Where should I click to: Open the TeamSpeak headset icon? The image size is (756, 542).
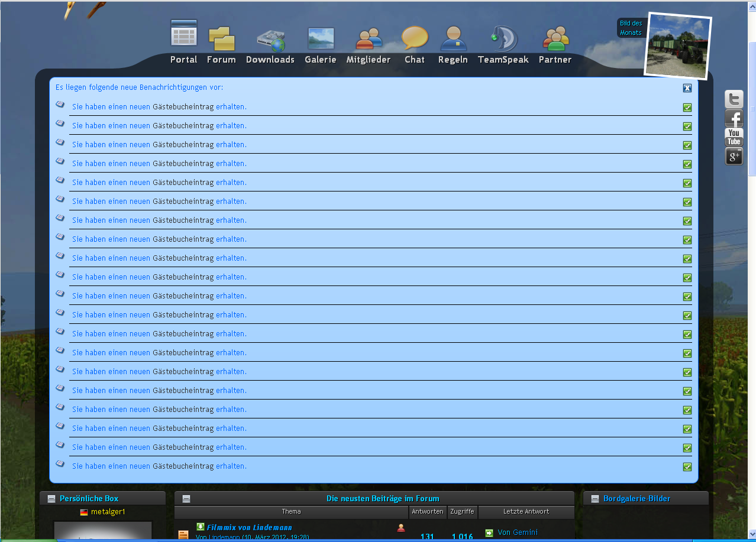[x=503, y=39]
